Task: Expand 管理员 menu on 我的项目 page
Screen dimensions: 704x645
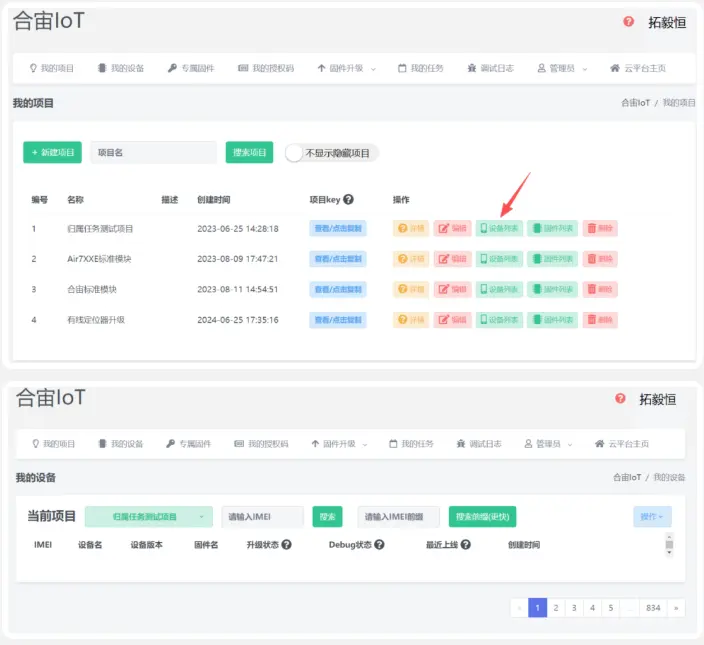Action: click(562, 68)
